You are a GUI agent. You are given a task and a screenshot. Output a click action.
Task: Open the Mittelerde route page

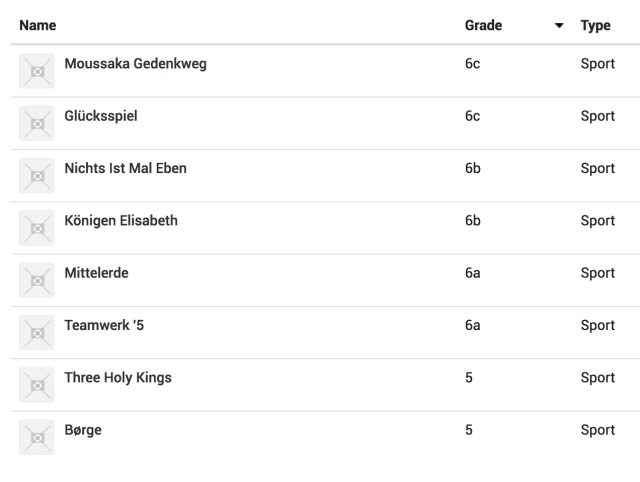point(96,273)
